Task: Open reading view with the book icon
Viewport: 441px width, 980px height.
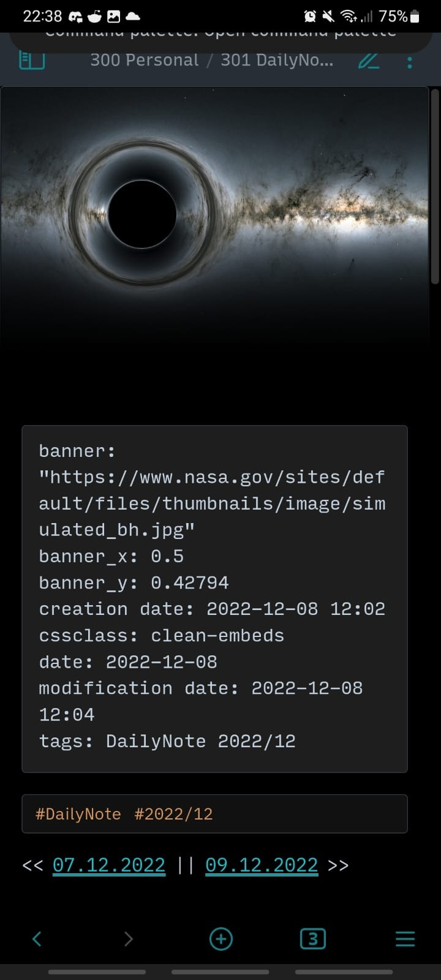Action: [x=32, y=59]
